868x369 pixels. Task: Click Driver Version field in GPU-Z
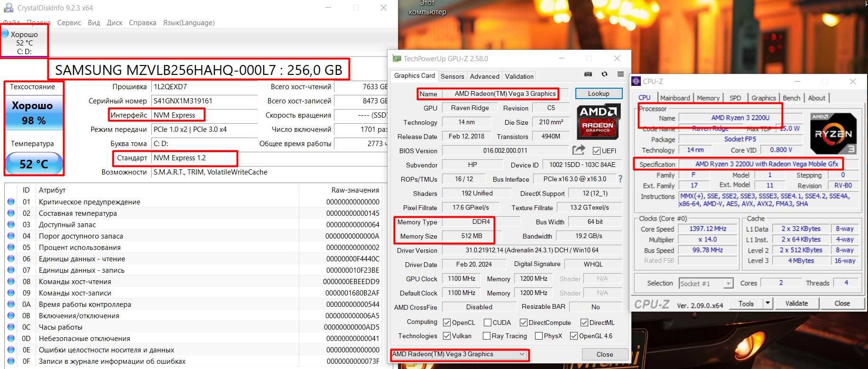[532, 250]
